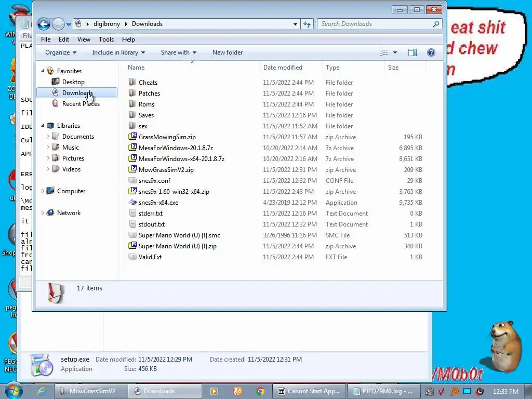Open the Share with dropdown
Viewport: 532px width, 399px height.
point(179,52)
